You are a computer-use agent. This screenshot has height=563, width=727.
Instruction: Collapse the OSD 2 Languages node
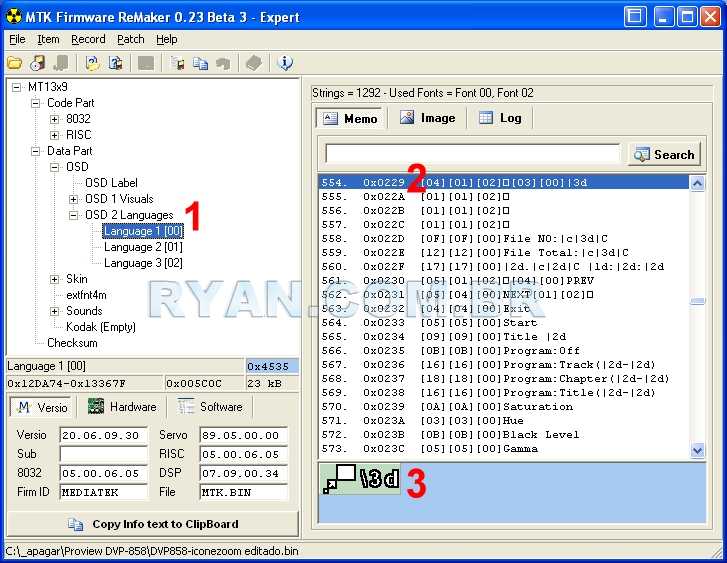click(73, 215)
